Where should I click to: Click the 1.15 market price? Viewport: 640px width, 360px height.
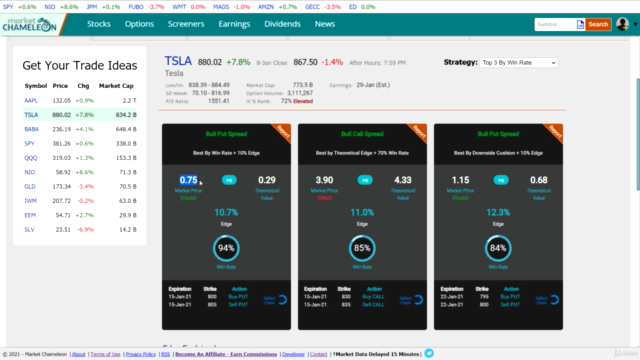pos(460,180)
